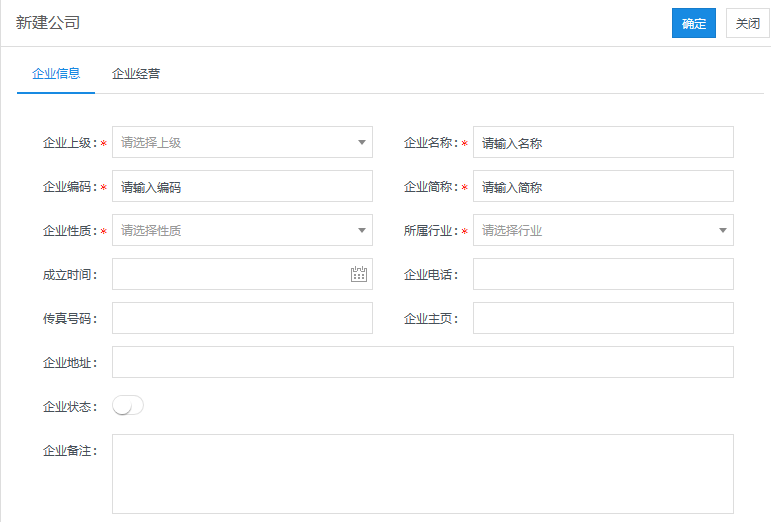Viewport: 771px width, 522px height.
Task: Click the 所属行业 dropdown arrow
Action: [723, 230]
